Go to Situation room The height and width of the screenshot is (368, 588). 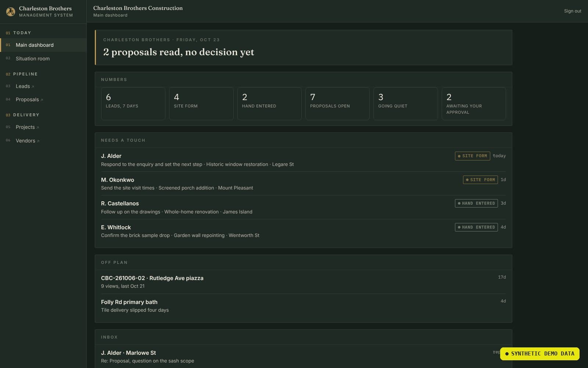click(43, 59)
